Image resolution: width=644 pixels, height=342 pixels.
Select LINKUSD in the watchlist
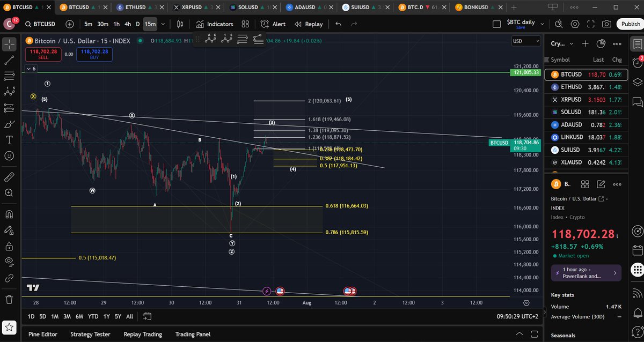pos(586,137)
